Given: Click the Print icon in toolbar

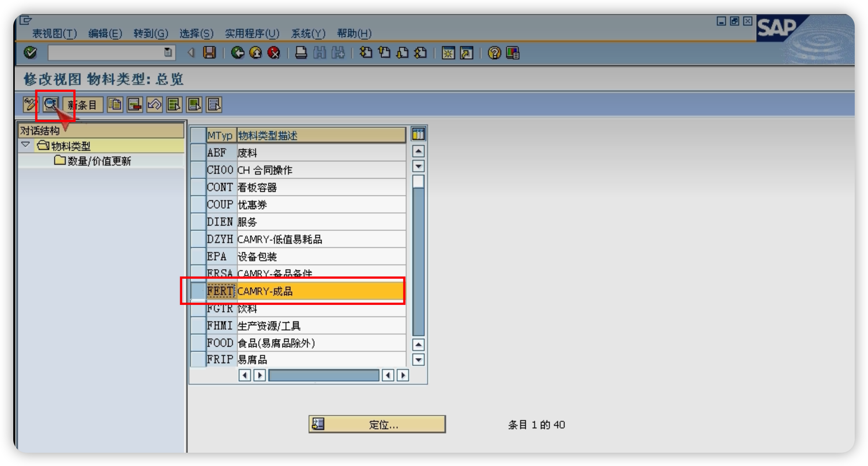Looking at the screenshot, I should pos(301,53).
